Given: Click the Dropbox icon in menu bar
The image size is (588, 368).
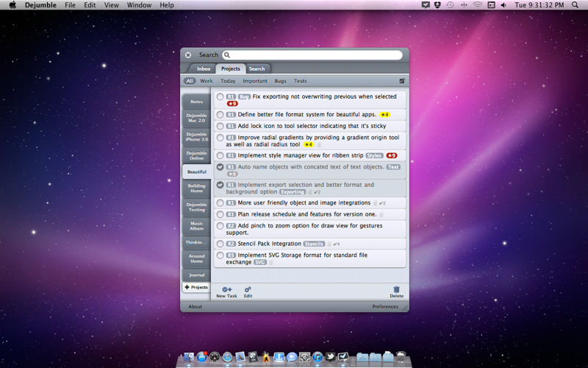Looking at the screenshot, I should [x=437, y=5].
